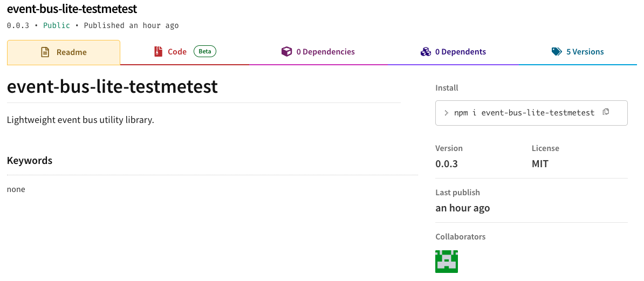This screenshot has height=281, width=644.
Task: Copy the npm install command
Action: tap(605, 112)
